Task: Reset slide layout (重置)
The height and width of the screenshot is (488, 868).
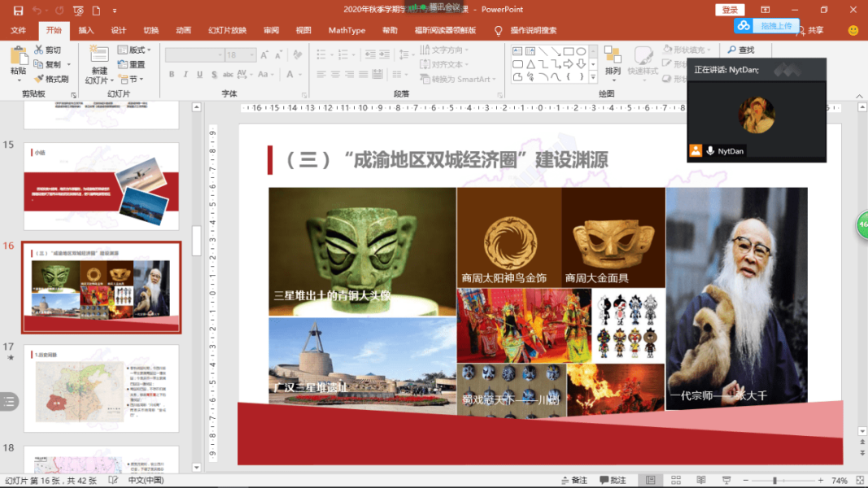Action: (132, 65)
